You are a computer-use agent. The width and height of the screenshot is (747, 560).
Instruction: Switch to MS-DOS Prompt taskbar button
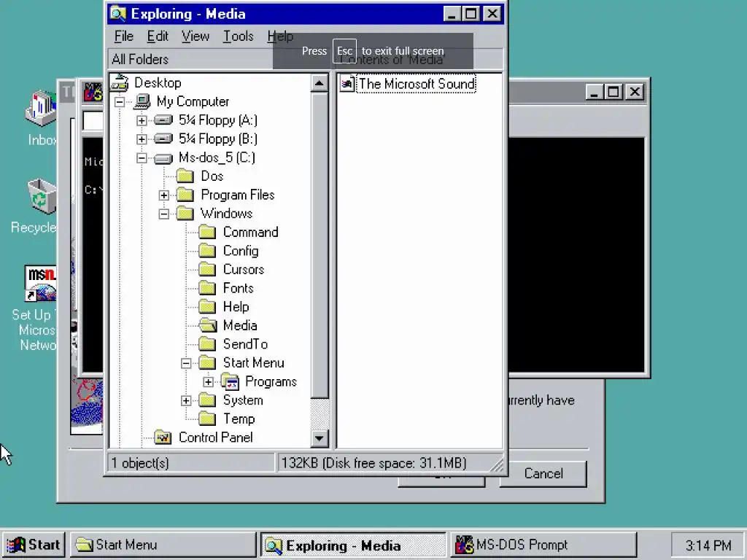(x=543, y=544)
